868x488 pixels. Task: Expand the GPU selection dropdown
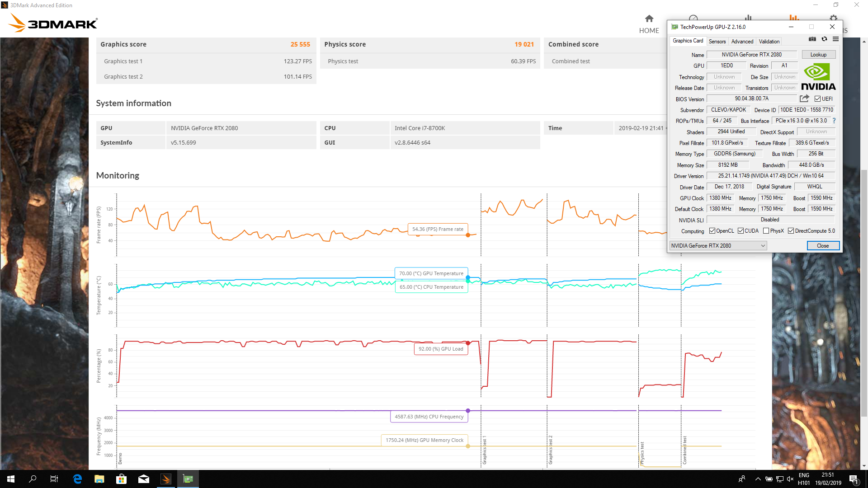point(718,246)
